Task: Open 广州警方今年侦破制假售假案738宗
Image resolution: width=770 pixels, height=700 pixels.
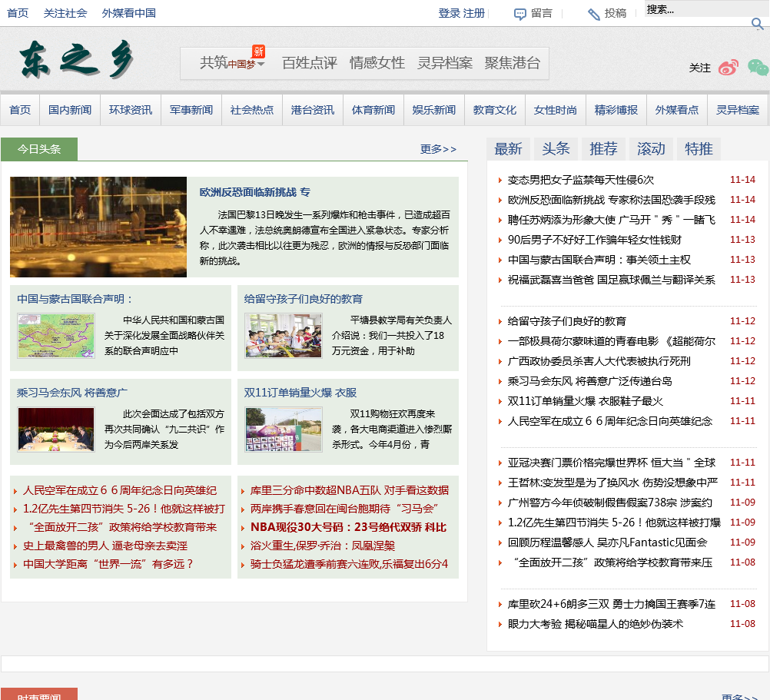Action: click(x=610, y=503)
